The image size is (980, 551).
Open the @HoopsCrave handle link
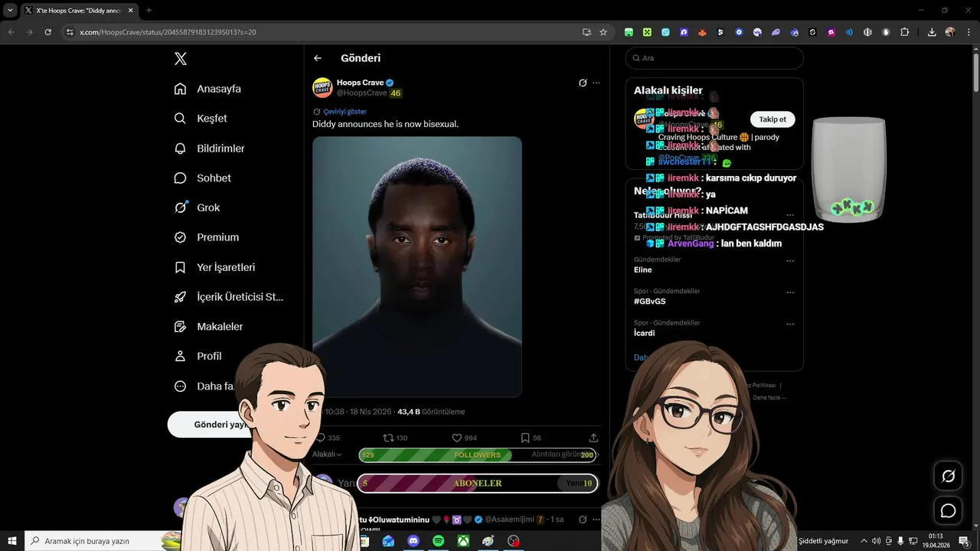tap(361, 93)
